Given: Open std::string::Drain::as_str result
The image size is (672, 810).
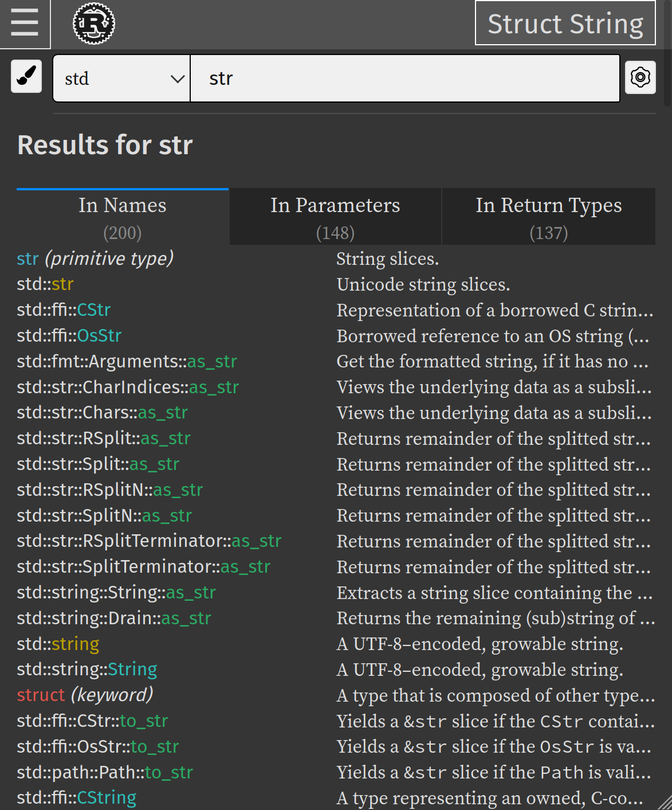Looking at the screenshot, I should [x=114, y=618].
